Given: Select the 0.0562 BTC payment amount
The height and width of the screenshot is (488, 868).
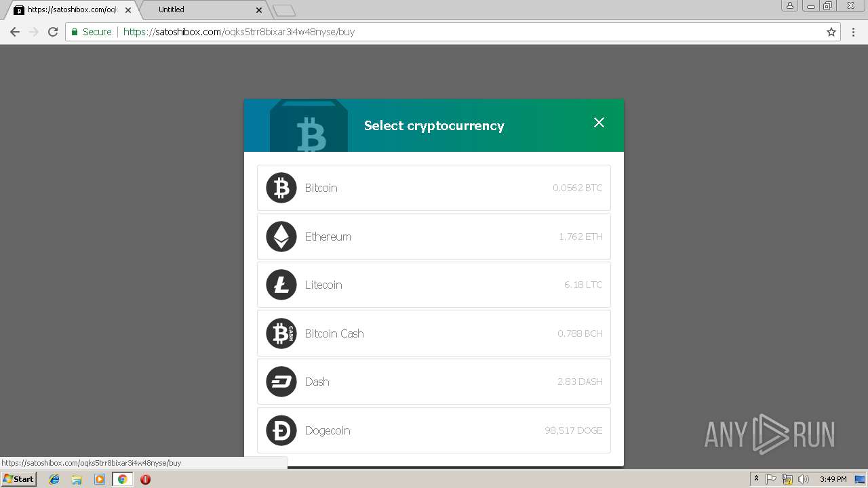Looking at the screenshot, I should pyautogui.click(x=577, y=188).
